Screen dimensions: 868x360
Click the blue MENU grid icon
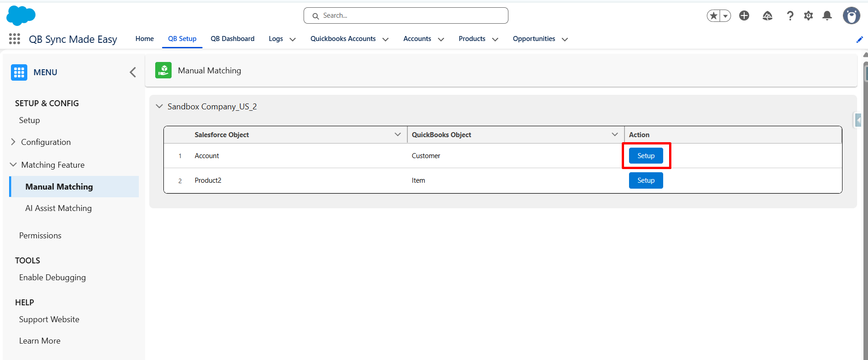(19, 72)
